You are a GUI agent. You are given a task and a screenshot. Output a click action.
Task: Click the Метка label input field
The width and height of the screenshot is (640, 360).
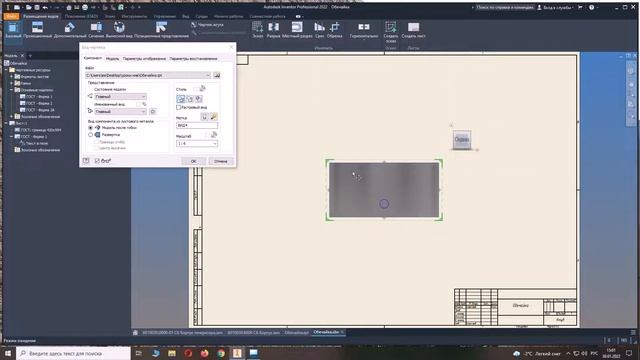pos(197,125)
